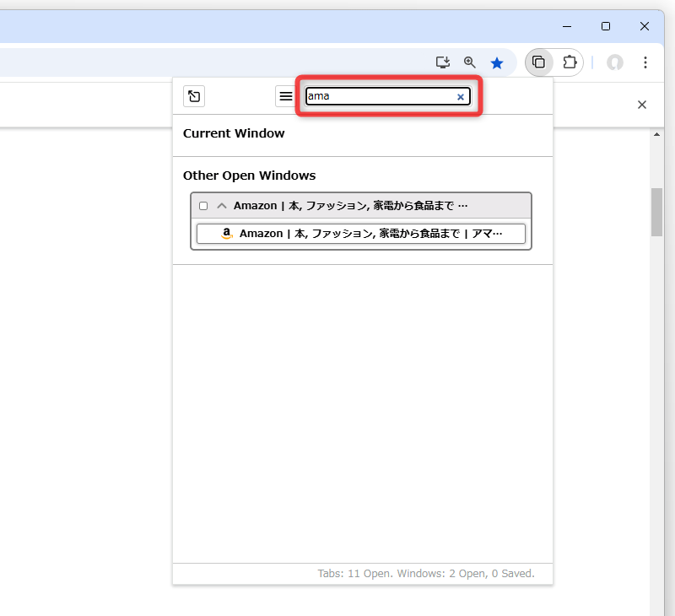Collapse the Amazon window with the chevron

coord(222,206)
